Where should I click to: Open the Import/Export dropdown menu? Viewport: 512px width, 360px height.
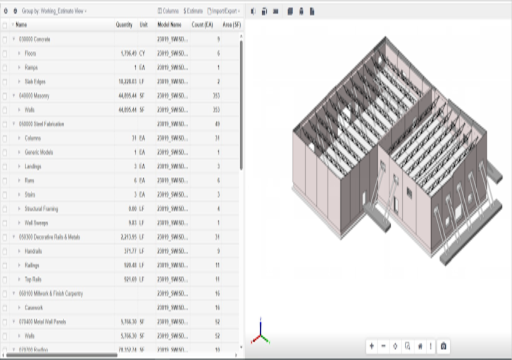click(x=223, y=11)
